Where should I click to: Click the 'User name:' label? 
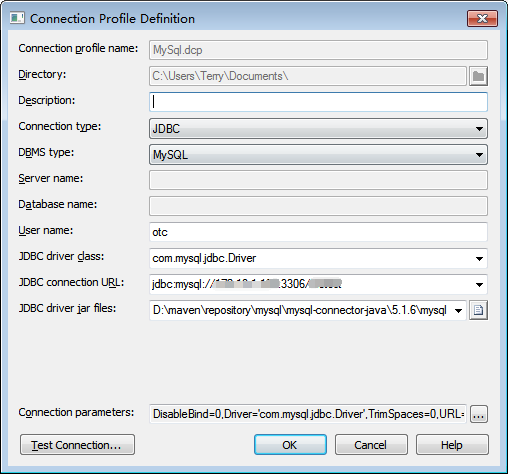[46, 230]
